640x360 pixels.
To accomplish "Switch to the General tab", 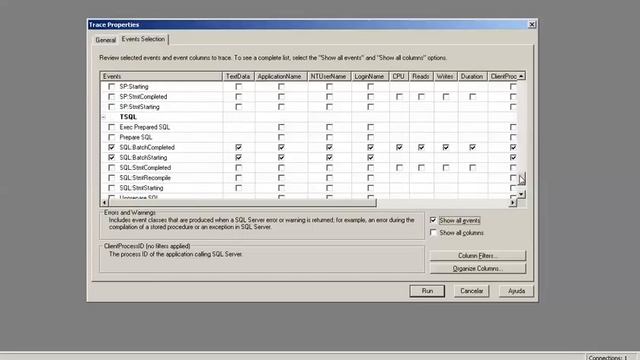I will [x=105, y=40].
